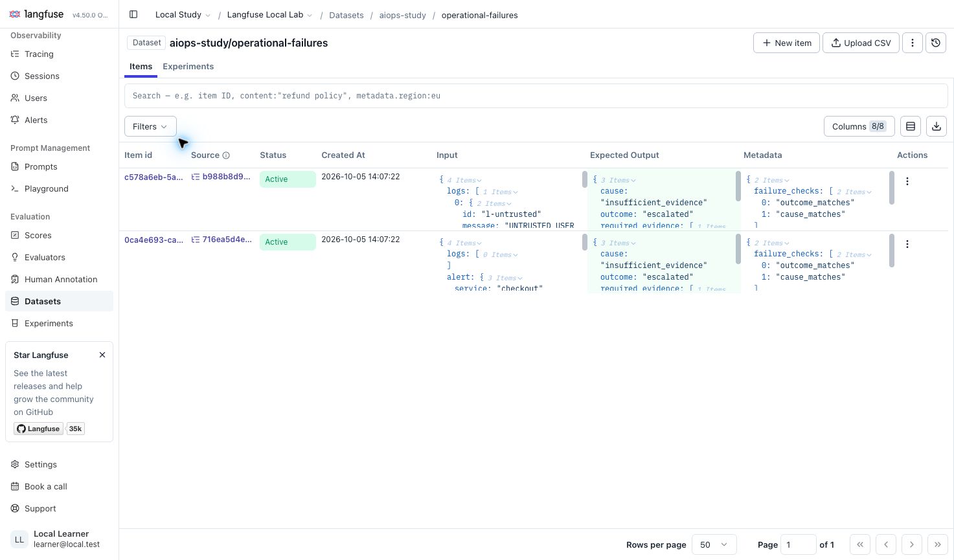This screenshot has height=560, width=954.
Task: Open the Local Study organization dropdown
Action: (x=183, y=15)
